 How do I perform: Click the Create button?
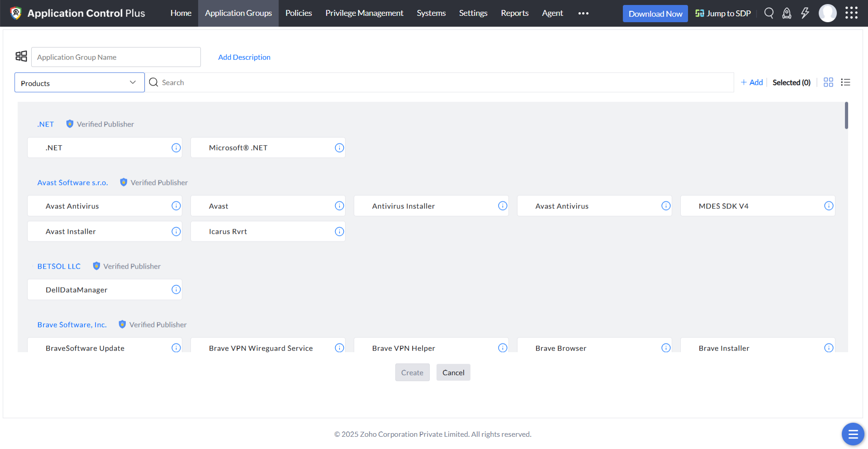412,373
